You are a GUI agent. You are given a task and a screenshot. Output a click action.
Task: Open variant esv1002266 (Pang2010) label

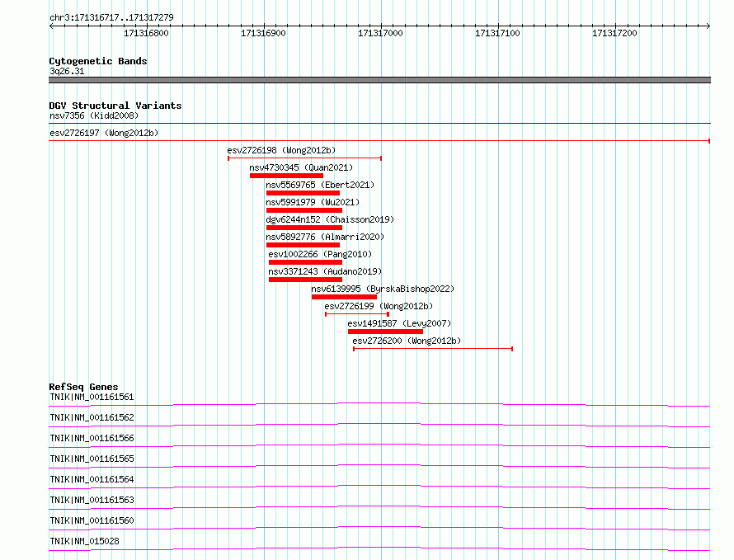(320, 254)
